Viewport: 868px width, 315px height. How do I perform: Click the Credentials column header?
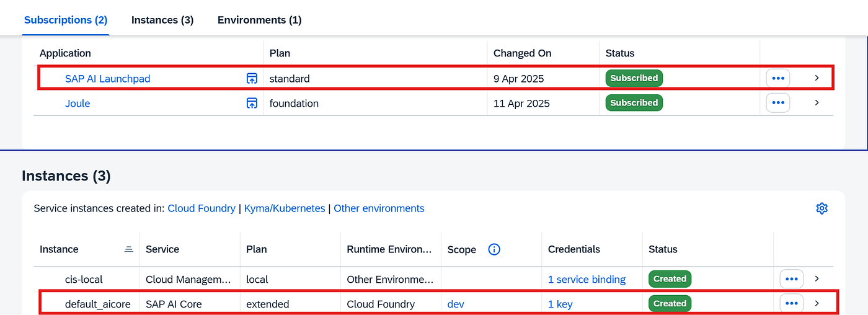[574, 249]
